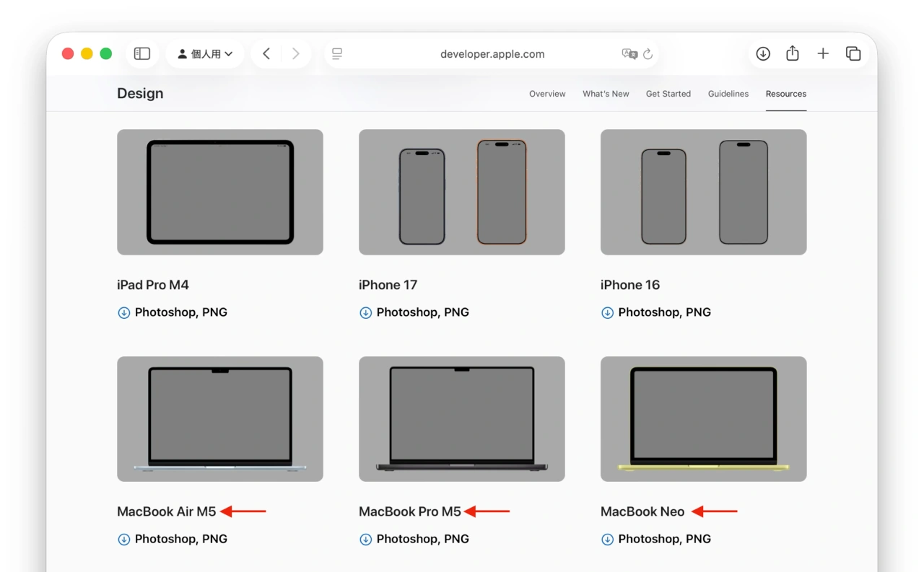The height and width of the screenshot is (572, 924).
Task: Click the Get Started link
Action: [x=668, y=94]
